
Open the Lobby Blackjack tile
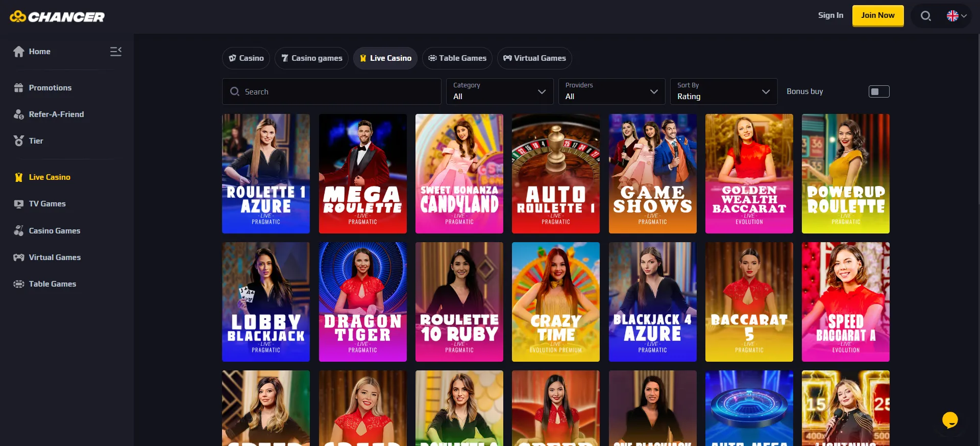click(x=266, y=302)
